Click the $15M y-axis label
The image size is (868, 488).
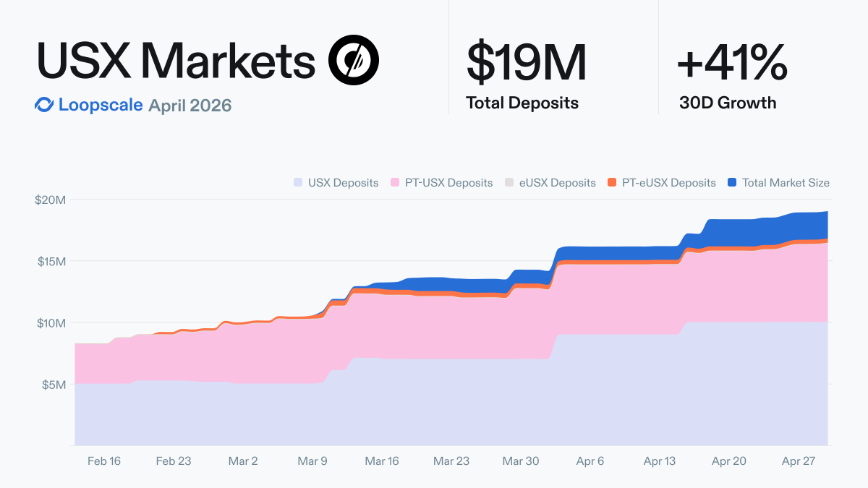click(x=51, y=261)
